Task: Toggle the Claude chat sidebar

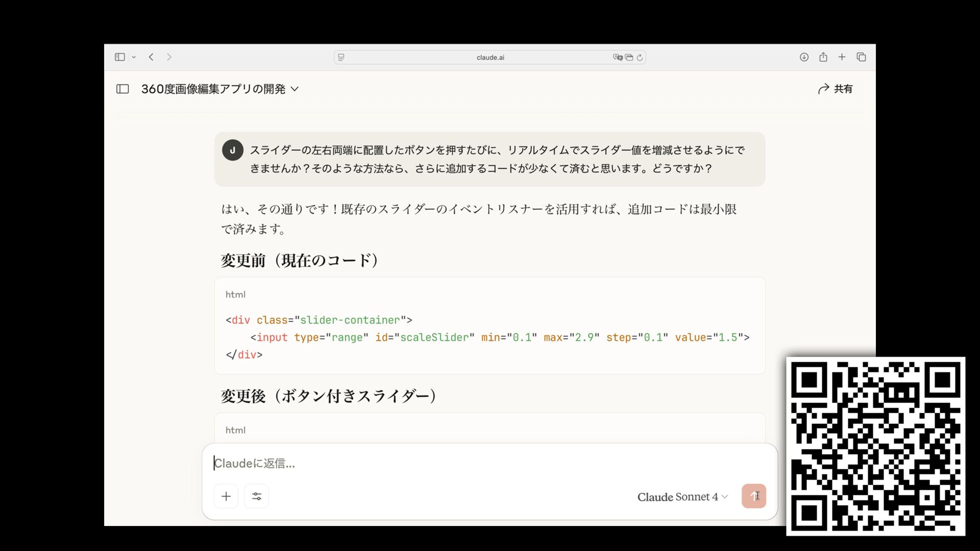Action: pos(122,89)
